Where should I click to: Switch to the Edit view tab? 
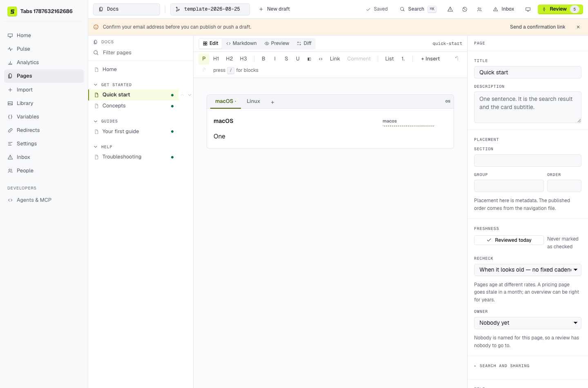pos(211,43)
